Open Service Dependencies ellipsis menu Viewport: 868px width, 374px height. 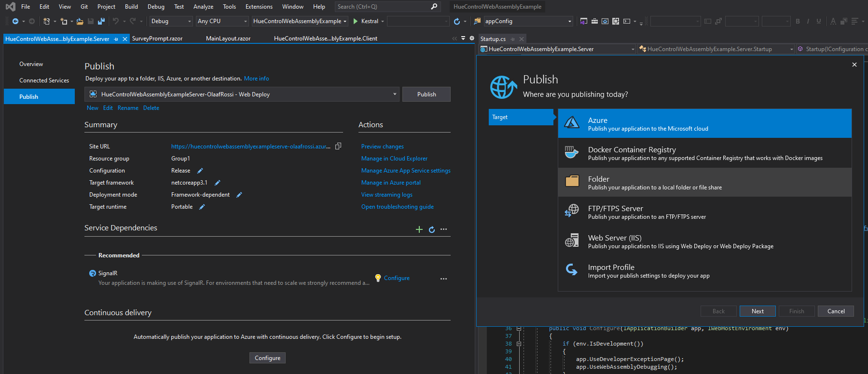click(x=444, y=229)
